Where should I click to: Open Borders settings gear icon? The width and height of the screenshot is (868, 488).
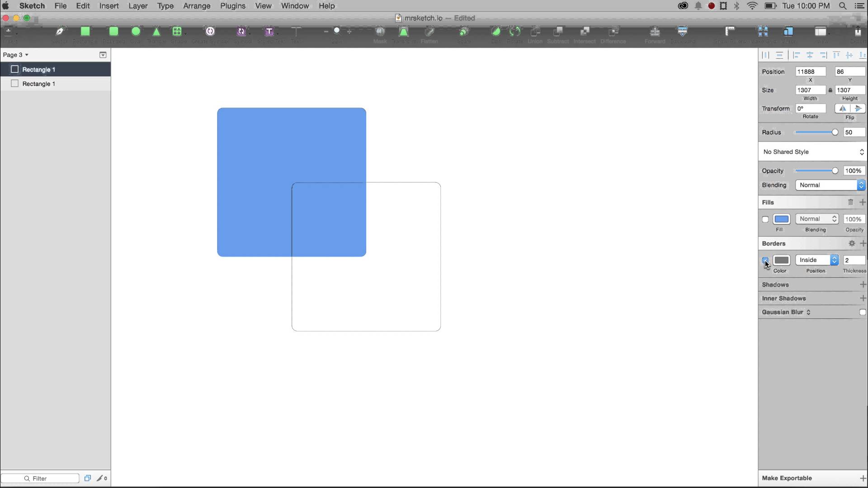(852, 243)
